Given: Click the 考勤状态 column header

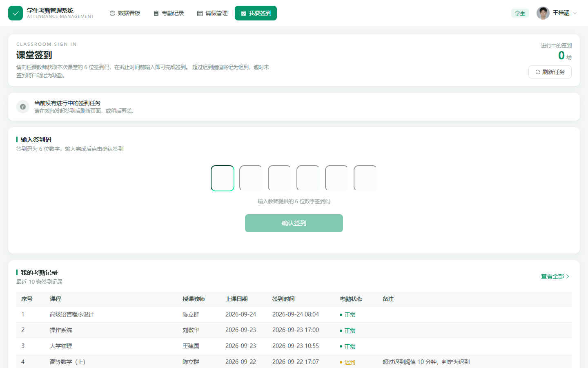Looking at the screenshot, I should (351, 299).
